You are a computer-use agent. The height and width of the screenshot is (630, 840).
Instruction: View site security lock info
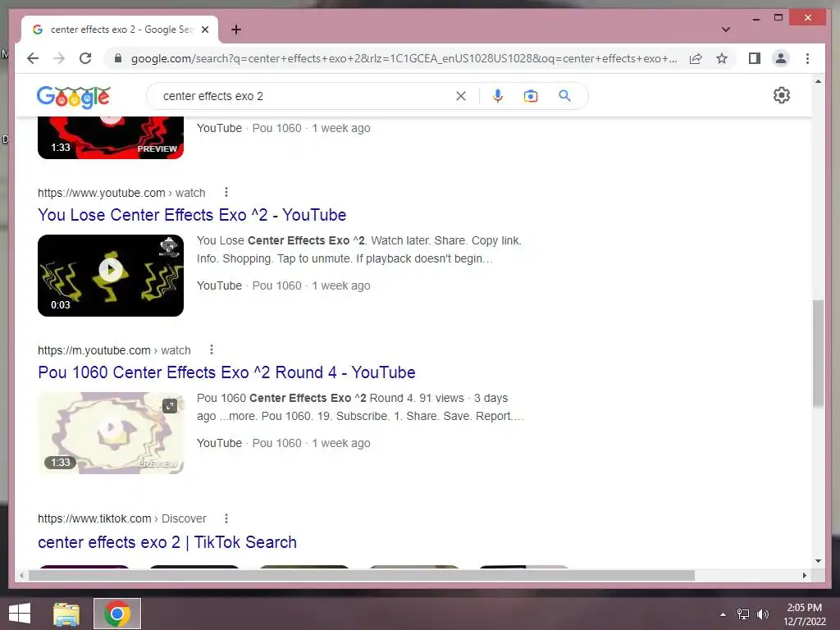pos(118,58)
